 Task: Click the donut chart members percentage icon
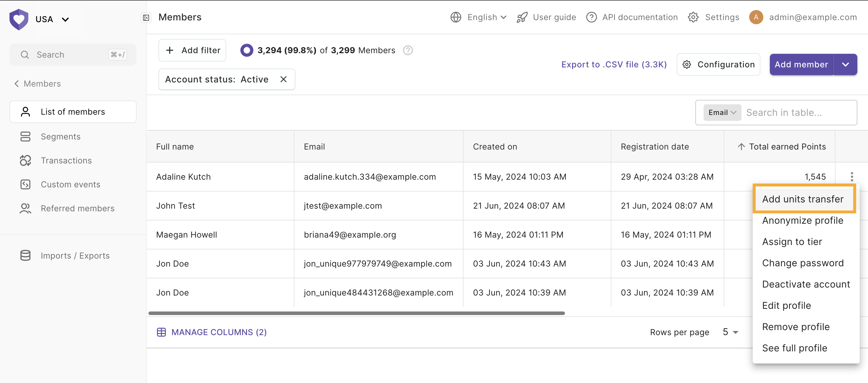click(247, 50)
